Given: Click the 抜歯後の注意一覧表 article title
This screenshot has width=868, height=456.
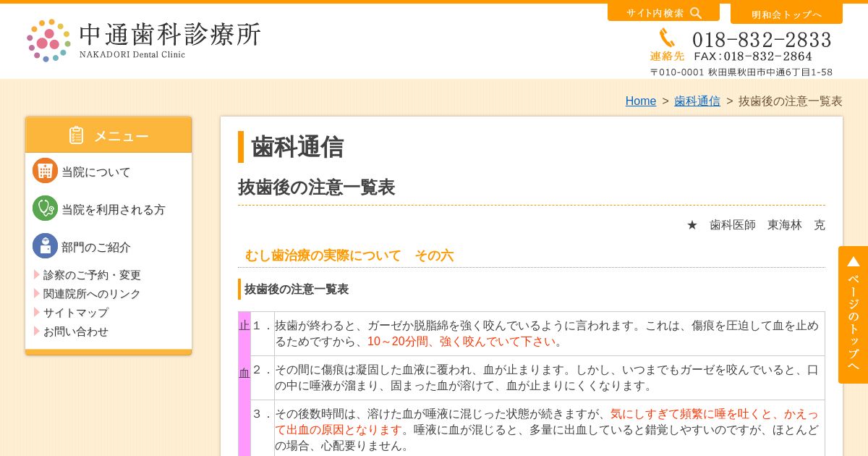Looking at the screenshot, I should coord(317,187).
